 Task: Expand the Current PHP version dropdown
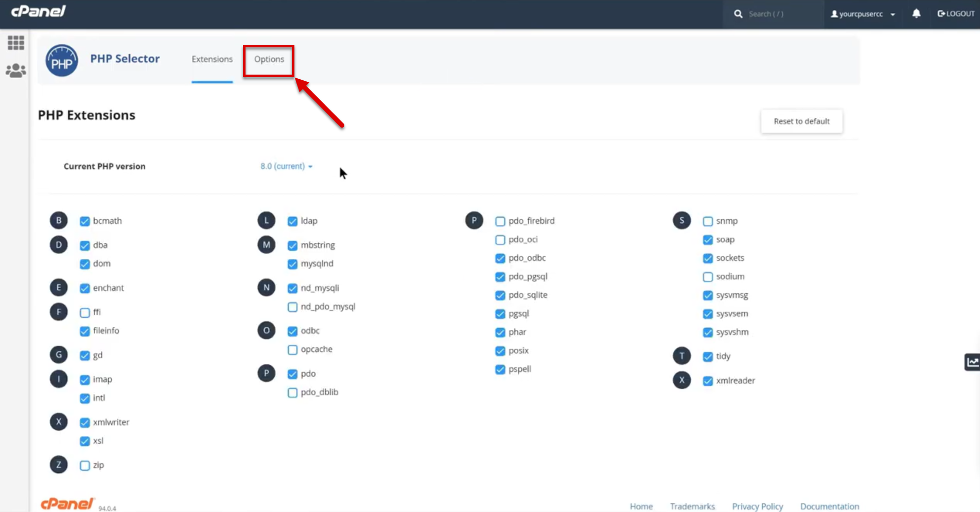point(286,166)
